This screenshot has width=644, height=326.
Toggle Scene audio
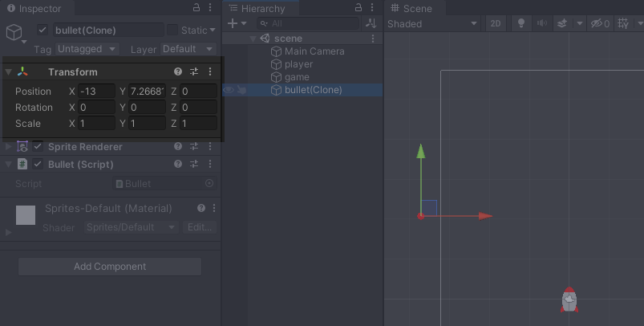tap(542, 23)
